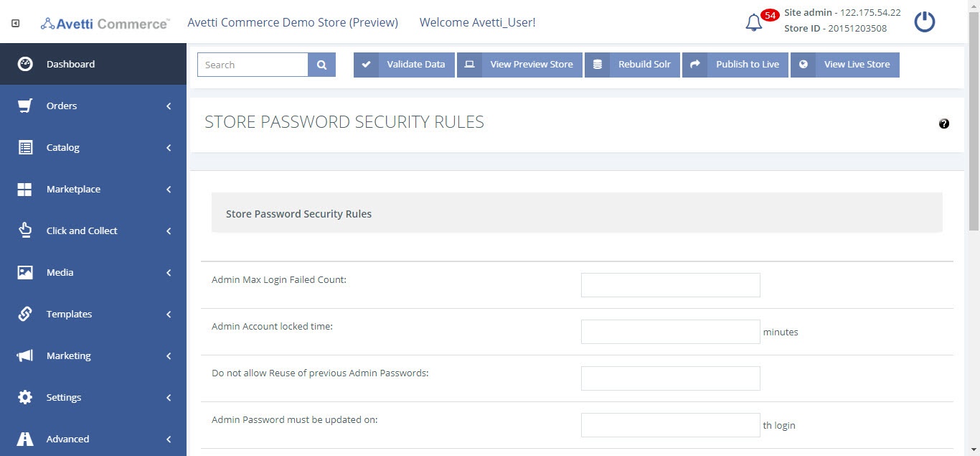Image resolution: width=980 pixels, height=456 pixels.
Task: Select Advanced in the sidebar
Action: coord(93,439)
